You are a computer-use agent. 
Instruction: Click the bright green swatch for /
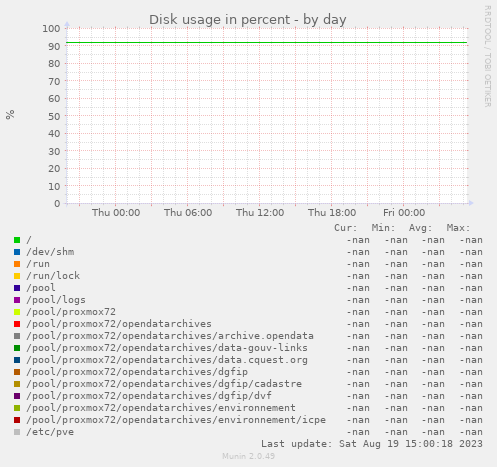[17, 240]
